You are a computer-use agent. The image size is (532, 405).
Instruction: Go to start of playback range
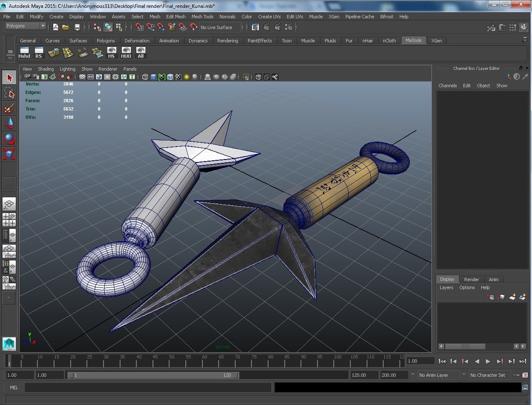coord(442,361)
